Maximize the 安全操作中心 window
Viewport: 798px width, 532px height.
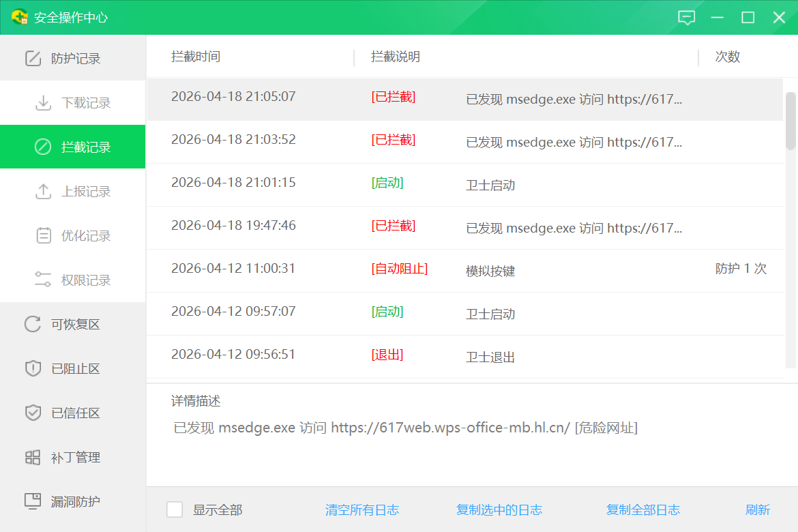(748, 18)
